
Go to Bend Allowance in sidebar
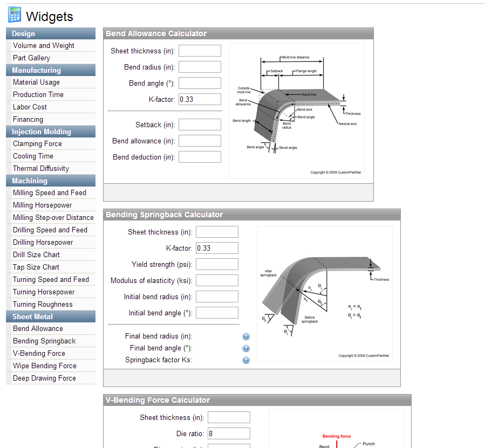[38, 329]
